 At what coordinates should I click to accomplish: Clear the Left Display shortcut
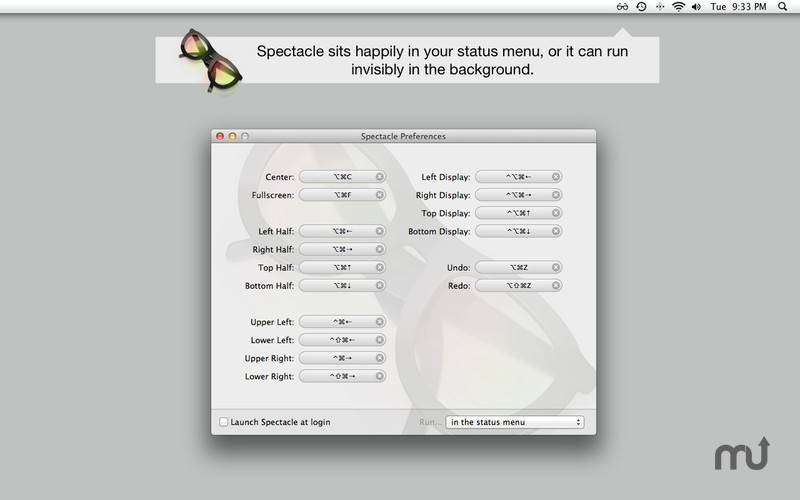(x=556, y=177)
